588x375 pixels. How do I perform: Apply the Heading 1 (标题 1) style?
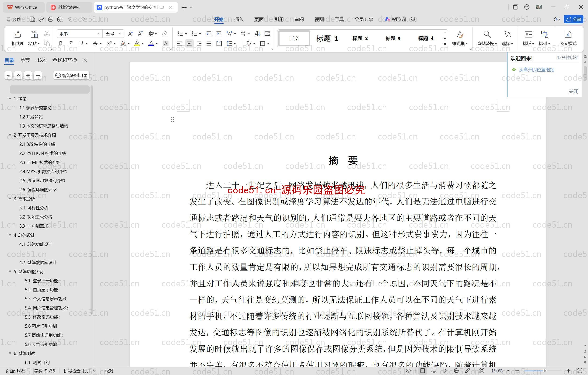click(327, 38)
